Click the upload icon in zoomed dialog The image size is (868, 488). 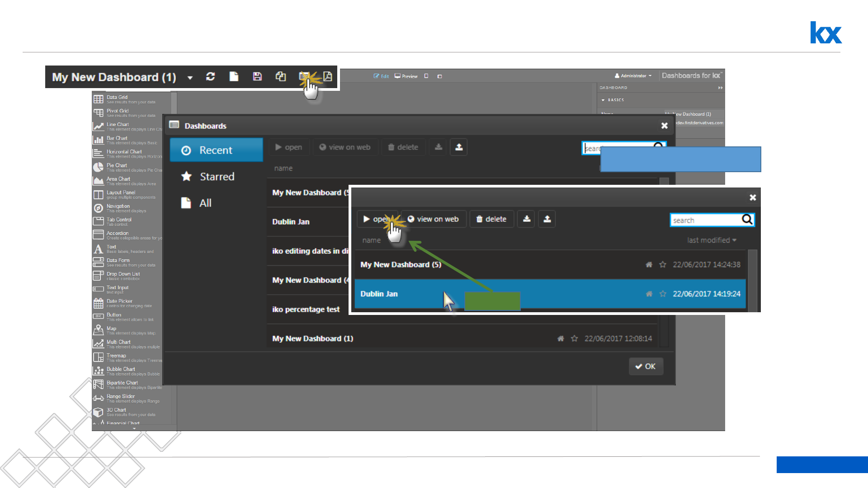coord(547,219)
